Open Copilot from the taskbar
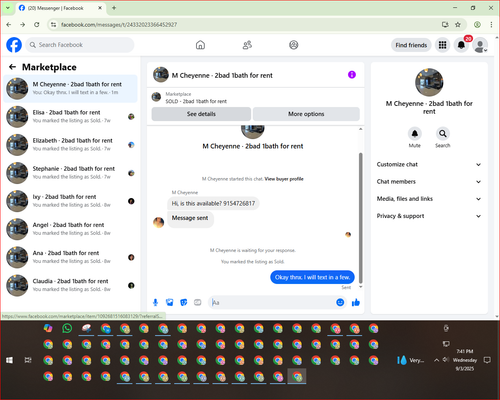Viewport: 500px width, 400px height. coord(48,328)
